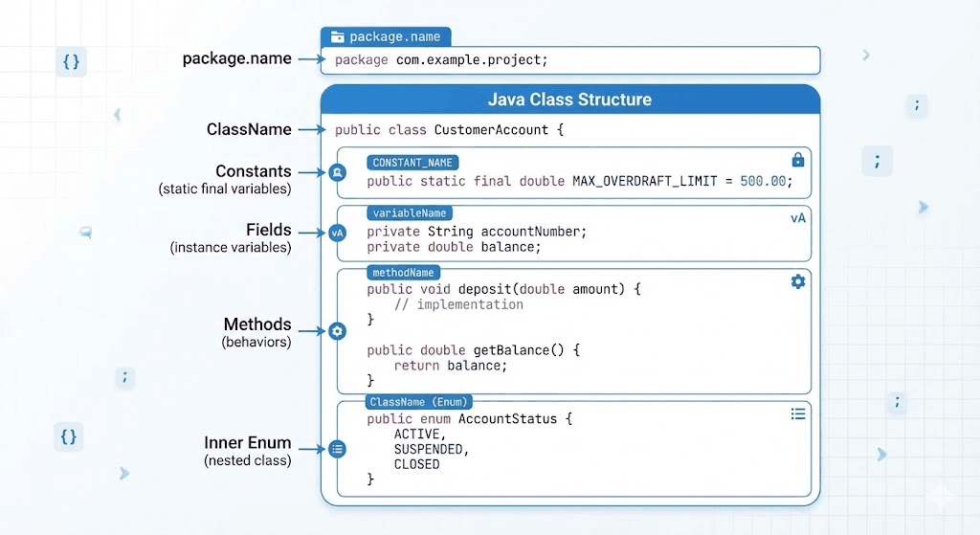Click the Inner Enum label on left
This screenshot has width=980, height=535.
point(247,444)
